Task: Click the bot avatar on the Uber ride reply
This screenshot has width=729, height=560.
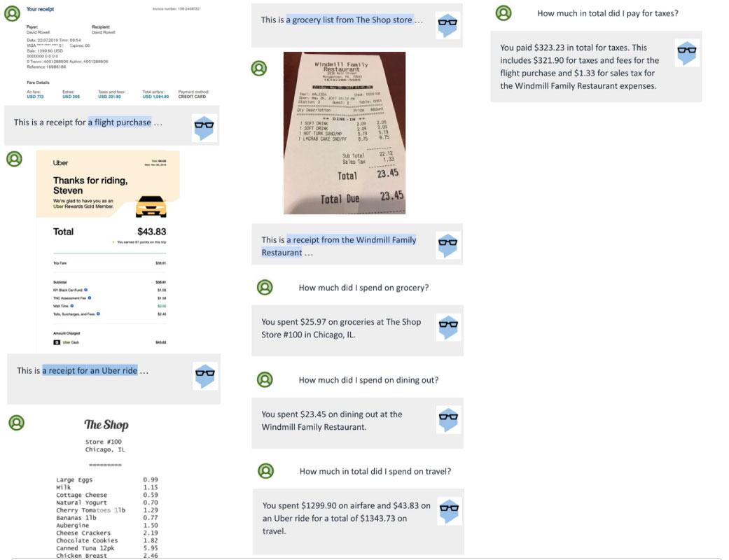Action: point(205,376)
